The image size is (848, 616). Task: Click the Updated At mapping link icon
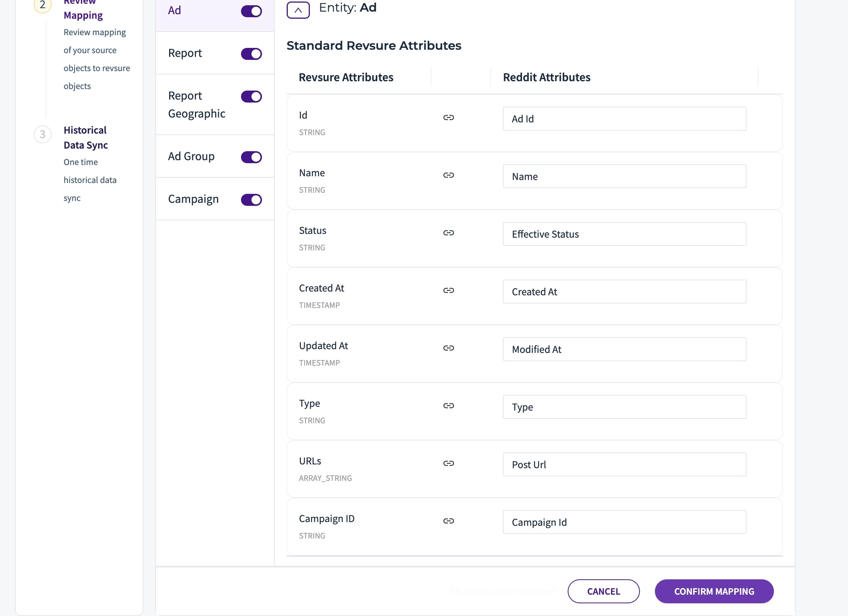coord(448,348)
